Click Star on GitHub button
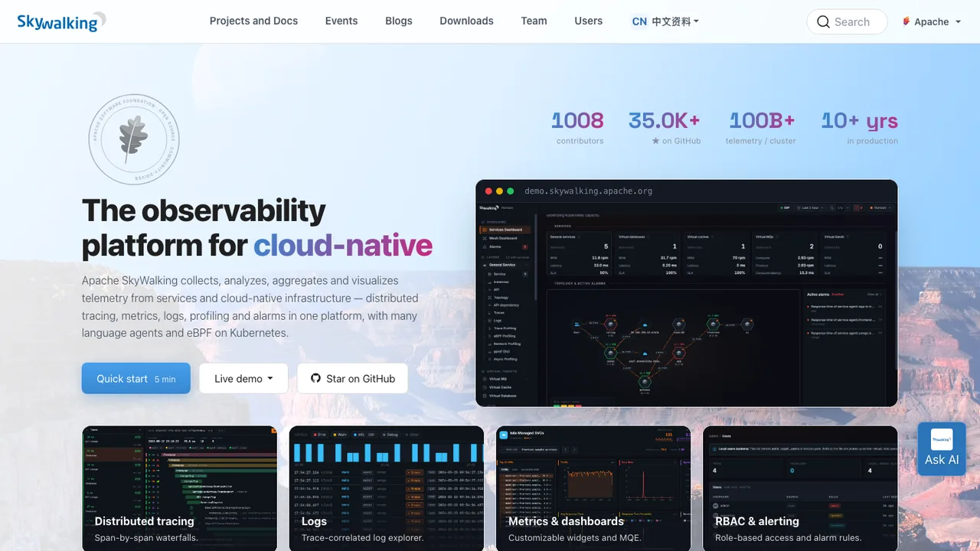980x551 pixels. [352, 379]
